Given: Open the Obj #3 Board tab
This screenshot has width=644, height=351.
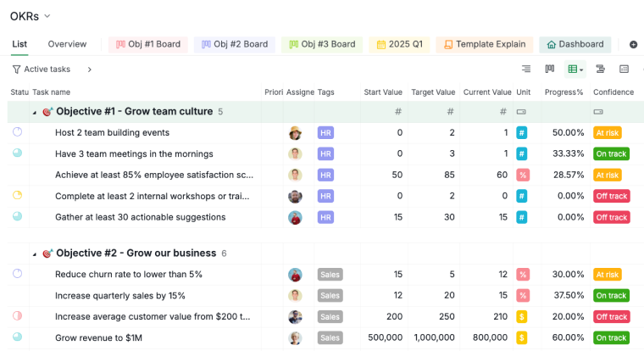Looking at the screenshot, I should 322,44.
